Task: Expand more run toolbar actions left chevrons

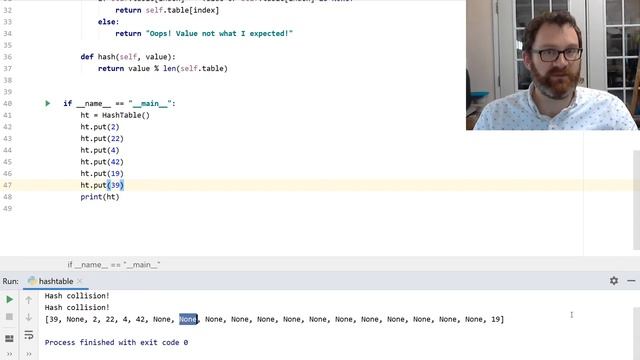Action: point(9,354)
